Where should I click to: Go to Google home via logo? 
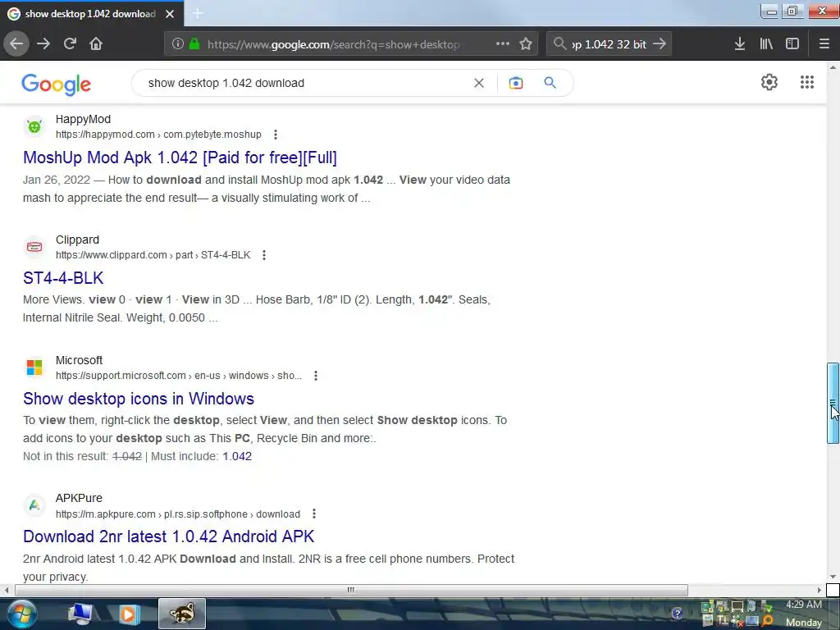pos(57,84)
